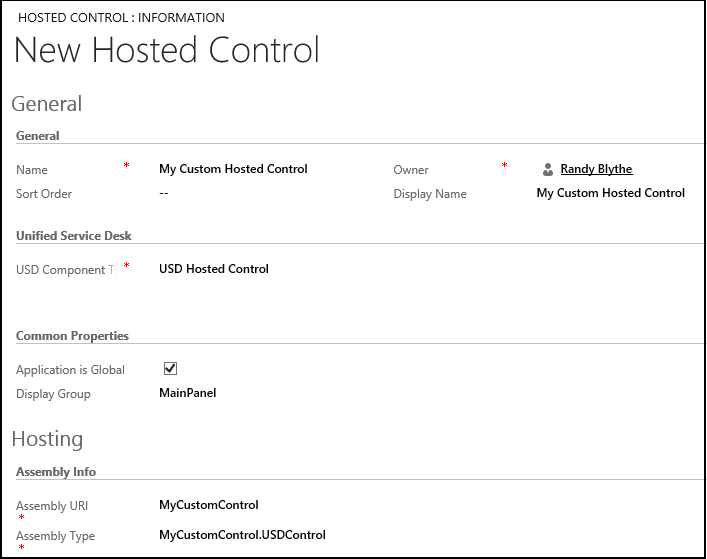The height and width of the screenshot is (559, 707).
Task: Edit the Assembly Type field value
Action: click(242, 535)
